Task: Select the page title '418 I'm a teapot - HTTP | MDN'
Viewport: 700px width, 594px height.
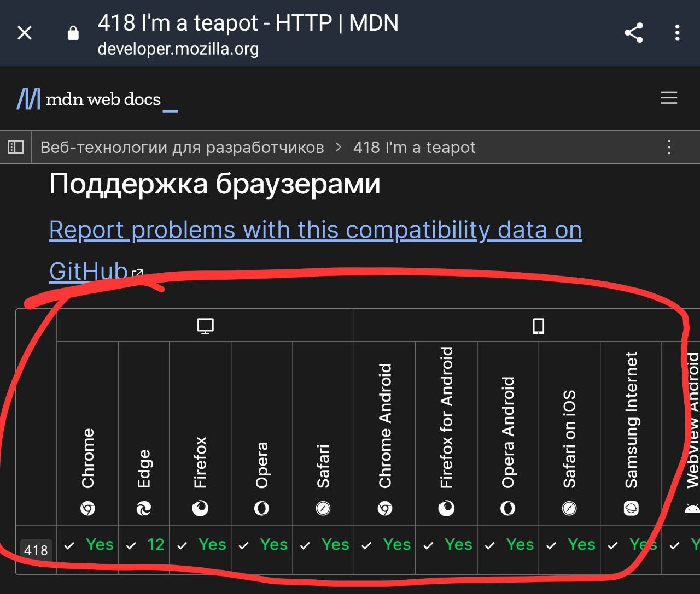Action: 248,23
